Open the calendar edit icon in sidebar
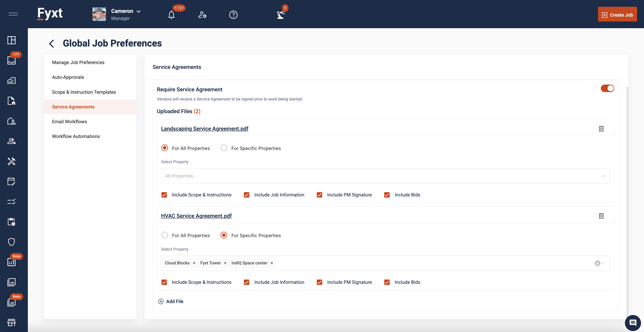Viewport: 644px width, 332px height. (x=12, y=181)
